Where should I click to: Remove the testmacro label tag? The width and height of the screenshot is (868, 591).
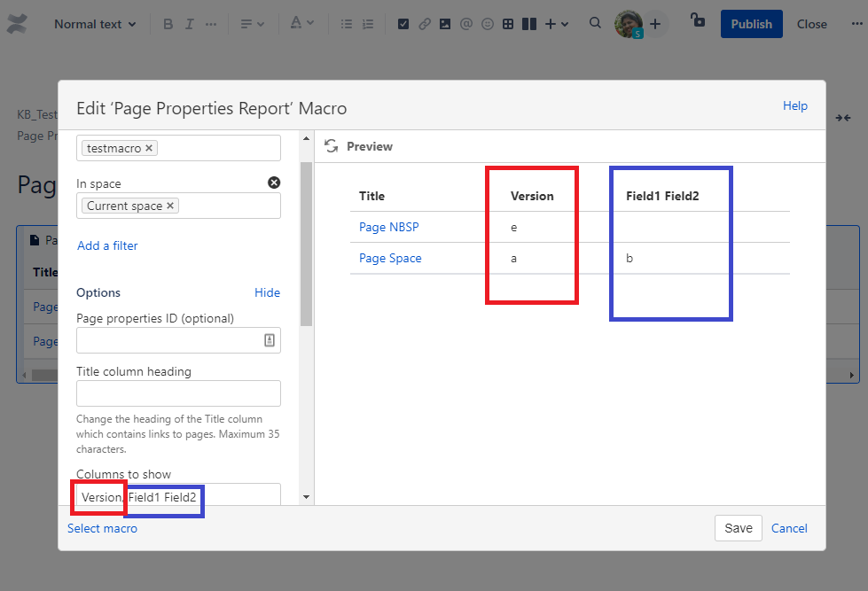point(149,148)
